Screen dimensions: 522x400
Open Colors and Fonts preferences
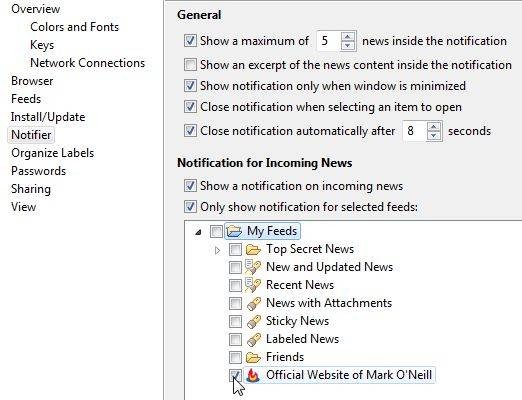[74, 27]
